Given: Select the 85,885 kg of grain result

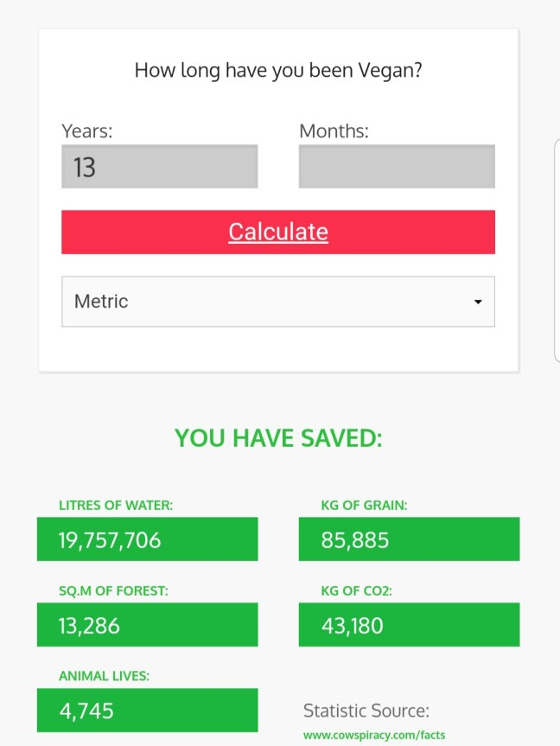Looking at the screenshot, I should (x=409, y=539).
